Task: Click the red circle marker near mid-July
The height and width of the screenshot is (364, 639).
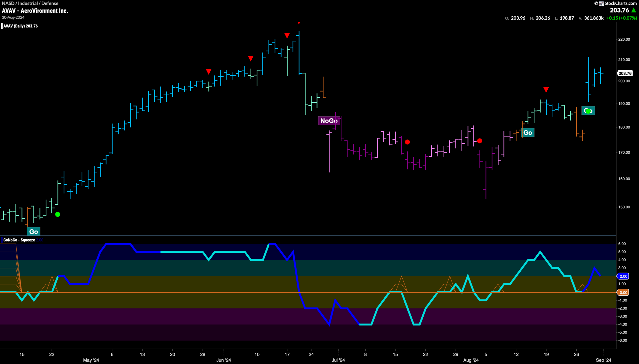Action: click(x=407, y=142)
